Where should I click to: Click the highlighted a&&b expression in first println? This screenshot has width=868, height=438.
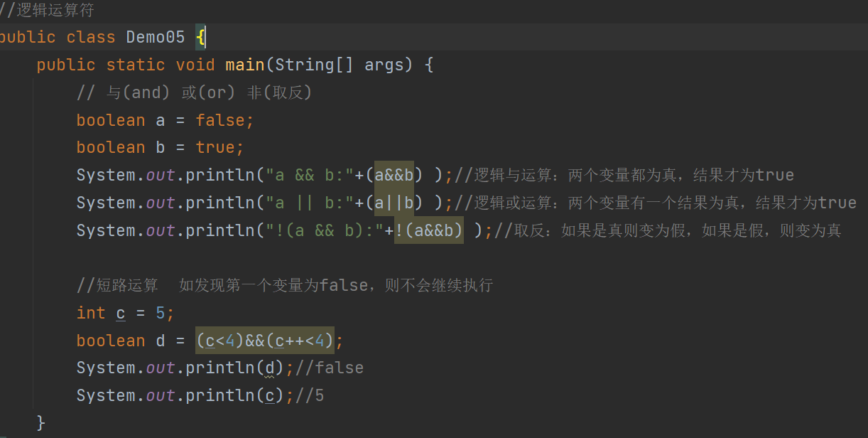[x=398, y=175]
